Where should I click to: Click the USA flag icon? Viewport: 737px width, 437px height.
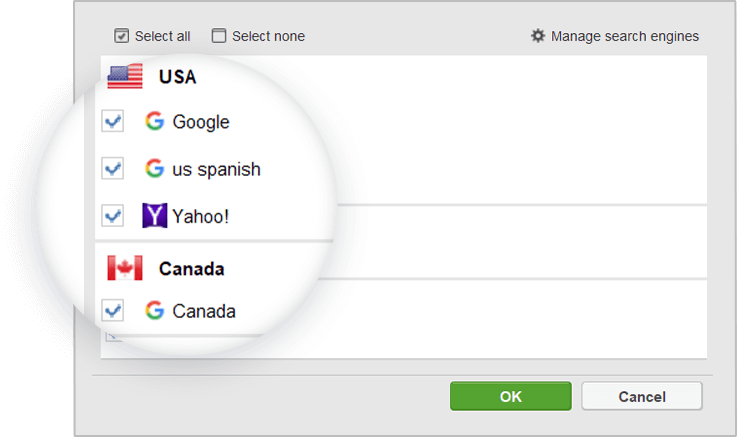[125, 76]
